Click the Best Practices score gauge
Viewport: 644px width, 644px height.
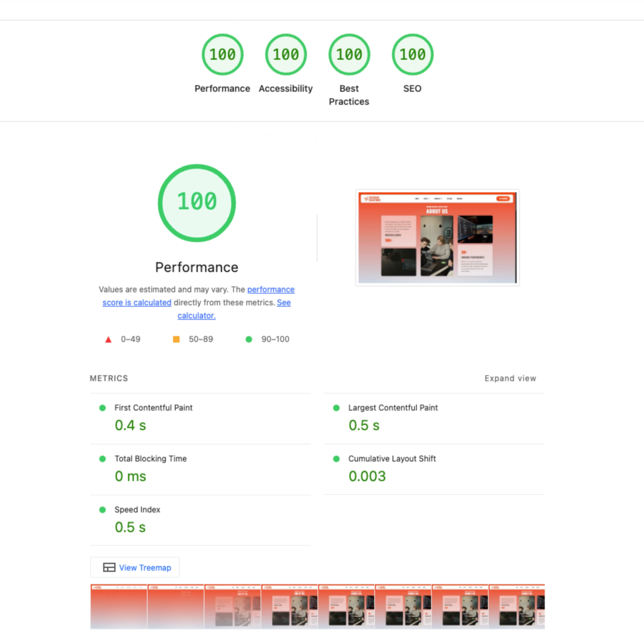tap(349, 55)
